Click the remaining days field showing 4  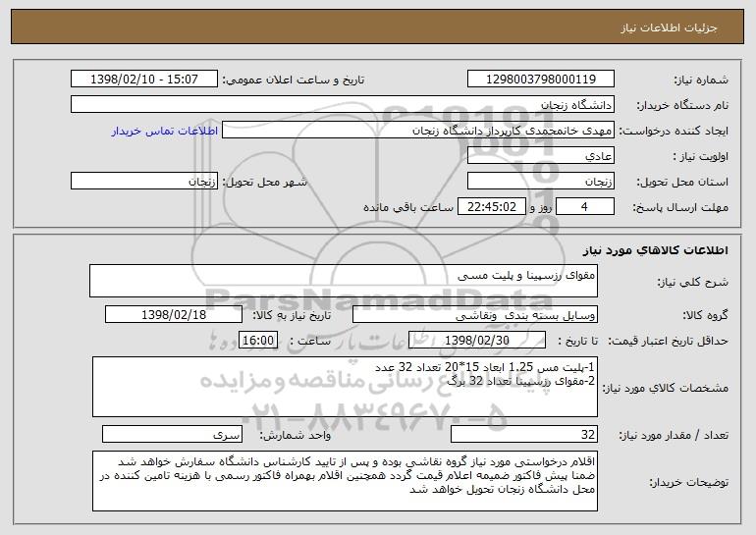[x=585, y=207]
